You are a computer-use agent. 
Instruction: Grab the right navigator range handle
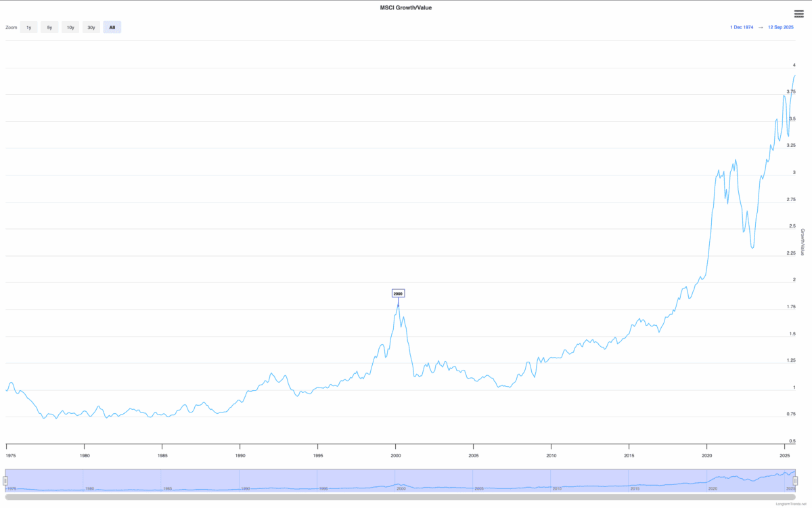click(796, 480)
